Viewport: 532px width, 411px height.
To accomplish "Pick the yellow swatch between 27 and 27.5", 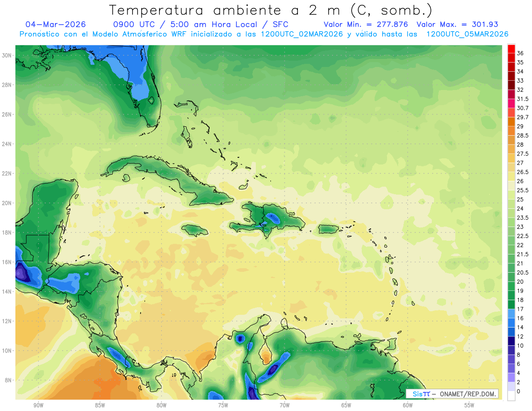I will (x=511, y=158).
